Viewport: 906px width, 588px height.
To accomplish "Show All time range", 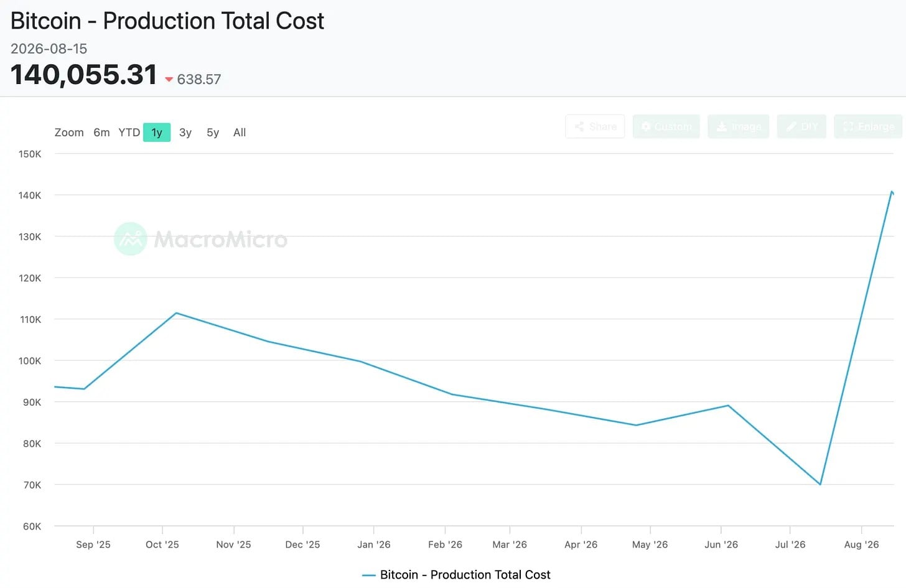I will click(x=240, y=133).
